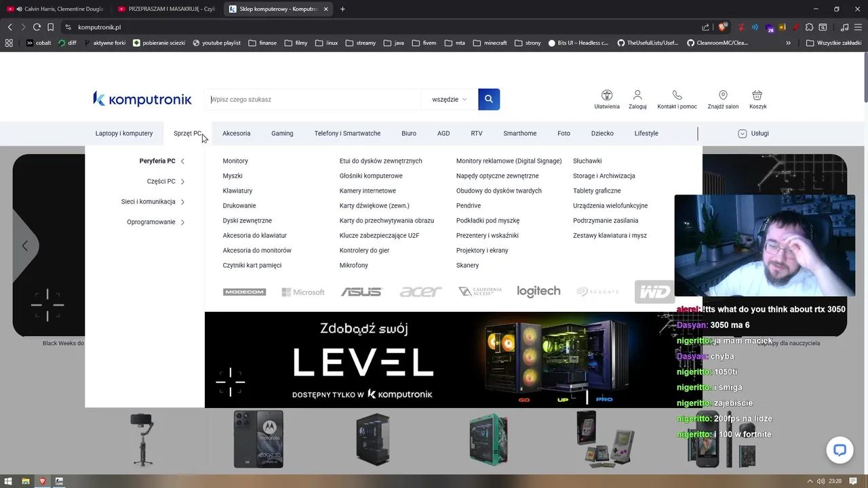Open the Klawiatury link
This screenshot has width=868, height=488.
(237, 190)
